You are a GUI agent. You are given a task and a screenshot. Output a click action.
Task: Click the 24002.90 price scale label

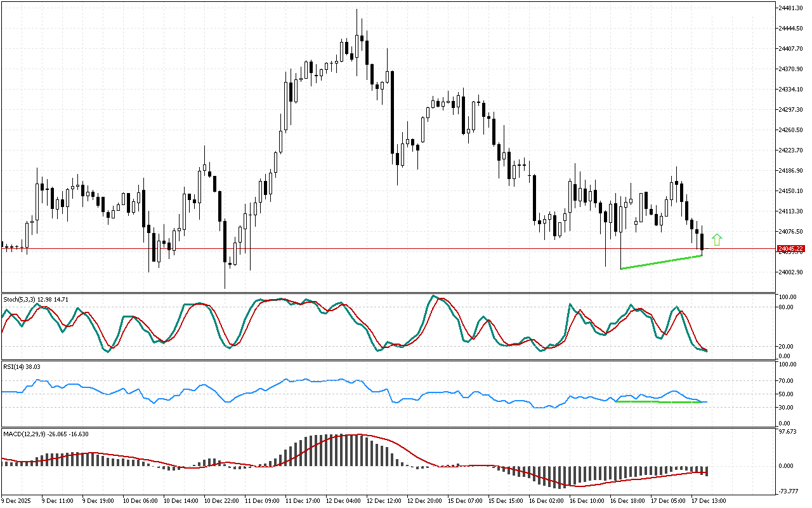point(790,272)
